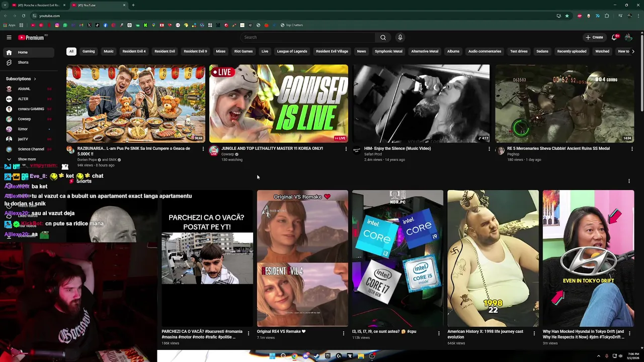This screenshot has height=362, width=644.
Task: Open the X bookmark in bookmarks bar
Action: click(x=89, y=25)
